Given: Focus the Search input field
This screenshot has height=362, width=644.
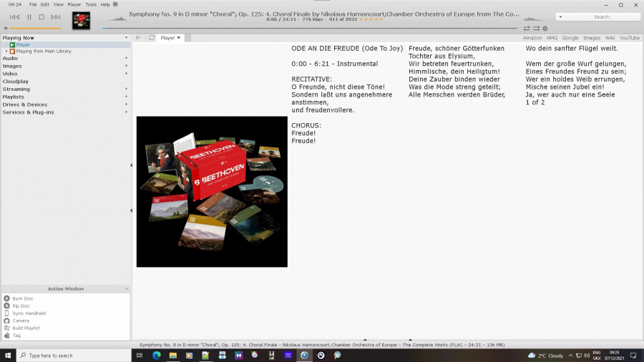Looking at the screenshot, I should [x=602, y=17].
